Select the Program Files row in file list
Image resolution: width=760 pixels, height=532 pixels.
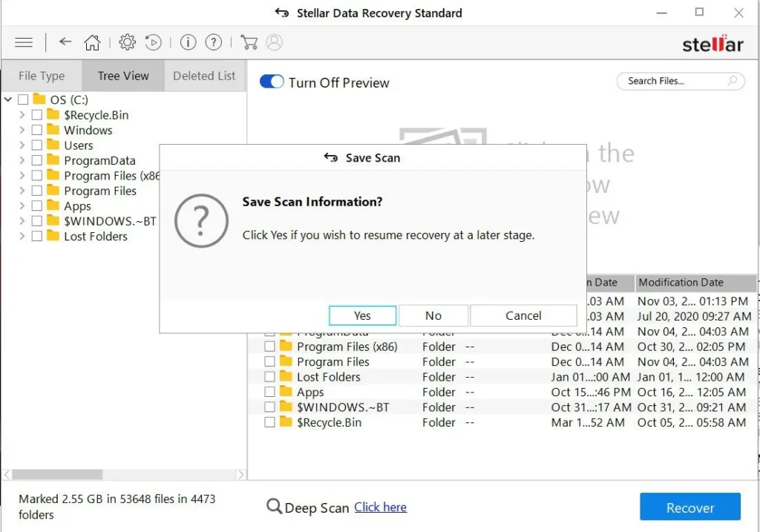[502, 361]
